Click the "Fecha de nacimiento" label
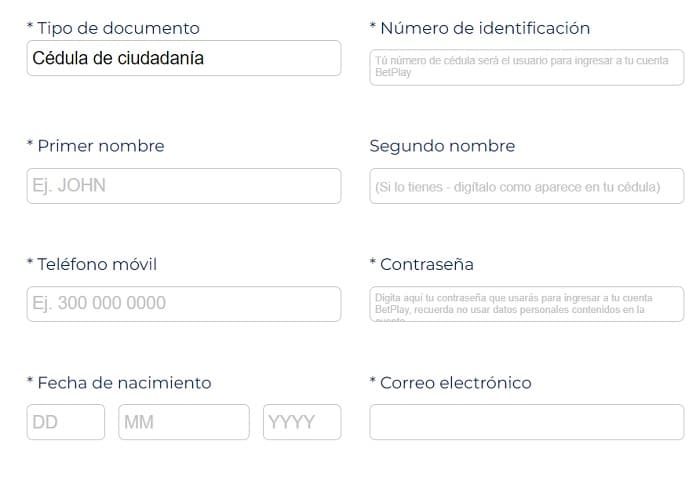 point(124,382)
